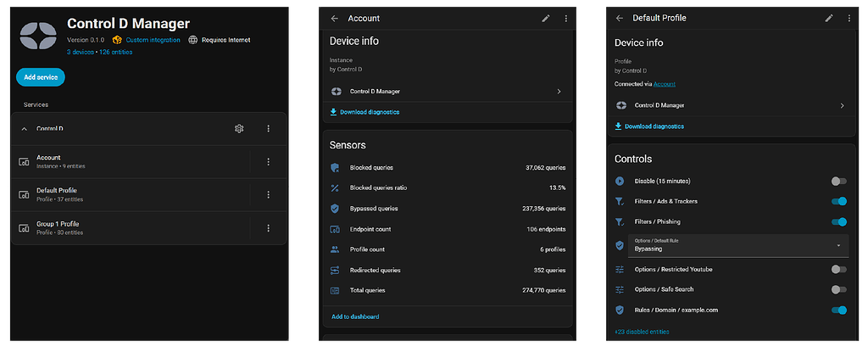Click Download diagnostics in Default Profile panel

coord(649,126)
